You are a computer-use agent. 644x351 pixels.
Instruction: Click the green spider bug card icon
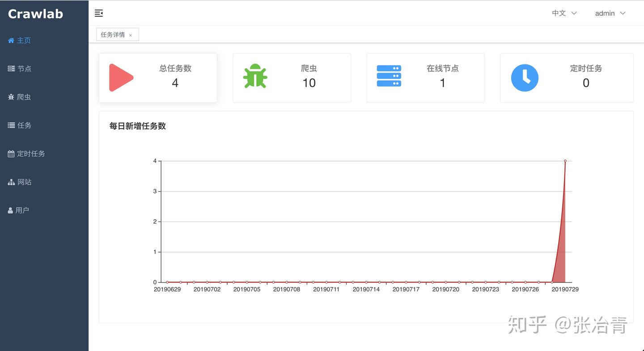[255, 76]
